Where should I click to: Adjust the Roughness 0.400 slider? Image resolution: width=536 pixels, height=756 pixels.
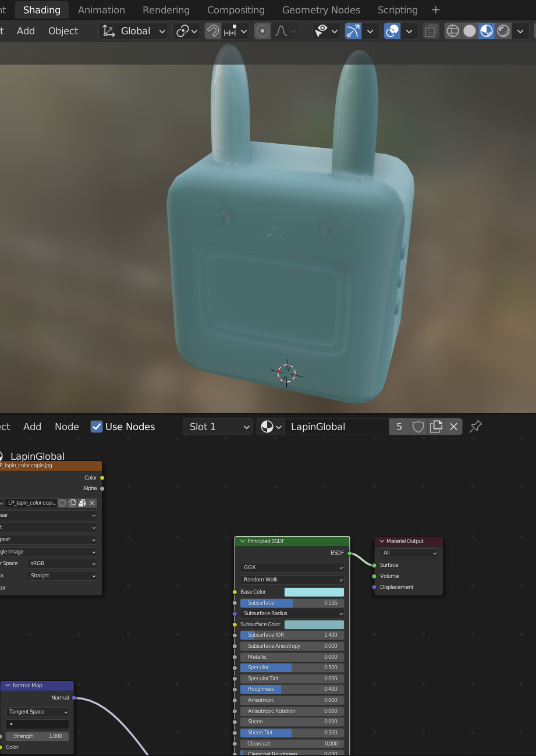coord(292,689)
